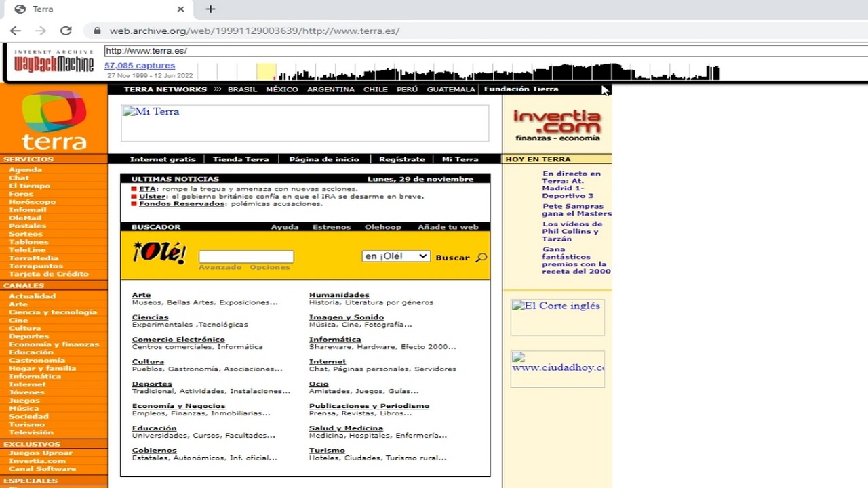Click Horóscopo in the sidebar

pyautogui.click(x=32, y=202)
